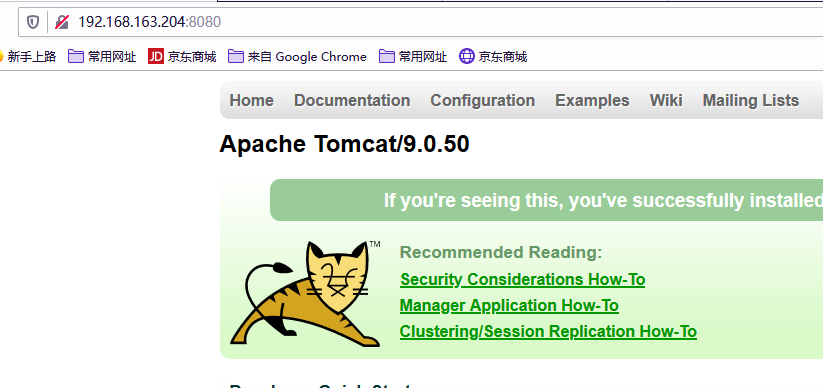823x388 pixels.
Task: Open the Configuration nav item
Action: click(x=482, y=100)
